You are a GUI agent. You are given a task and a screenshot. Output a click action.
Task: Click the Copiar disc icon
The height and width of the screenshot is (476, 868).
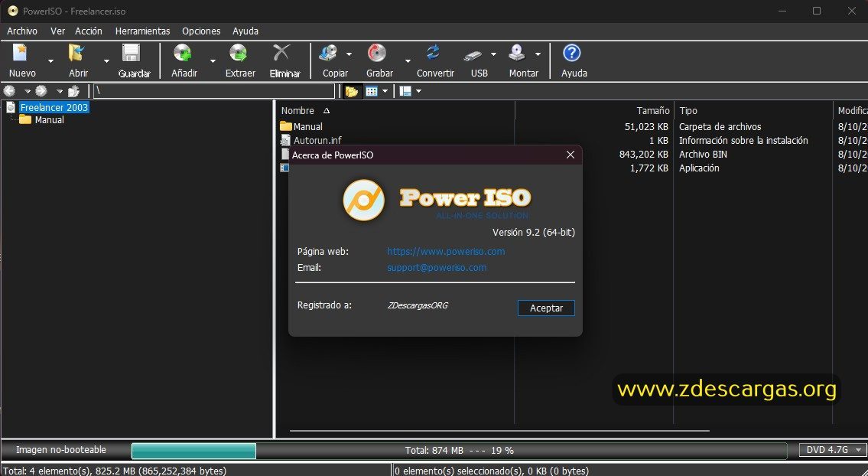pos(328,54)
